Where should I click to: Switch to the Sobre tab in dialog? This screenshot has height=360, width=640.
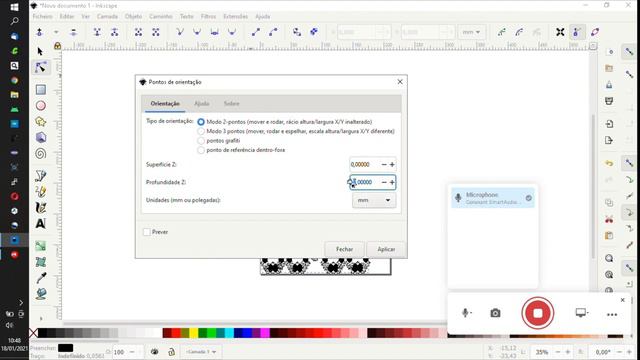(x=231, y=104)
